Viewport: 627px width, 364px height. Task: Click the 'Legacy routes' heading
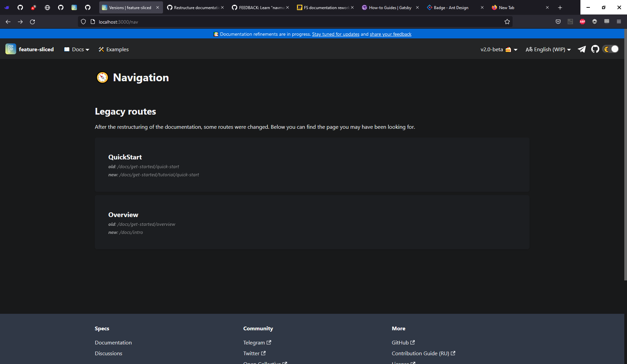(125, 112)
